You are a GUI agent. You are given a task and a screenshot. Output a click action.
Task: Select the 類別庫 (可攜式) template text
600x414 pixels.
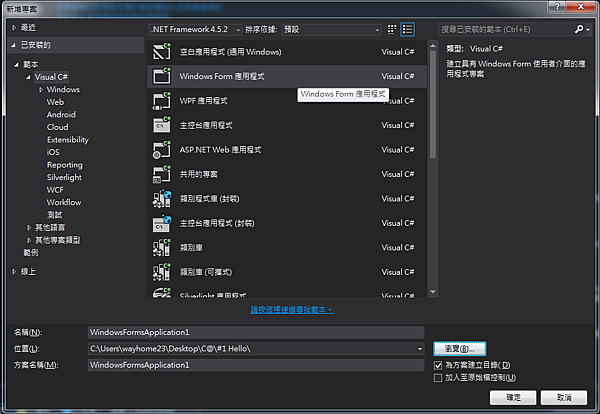click(x=206, y=272)
